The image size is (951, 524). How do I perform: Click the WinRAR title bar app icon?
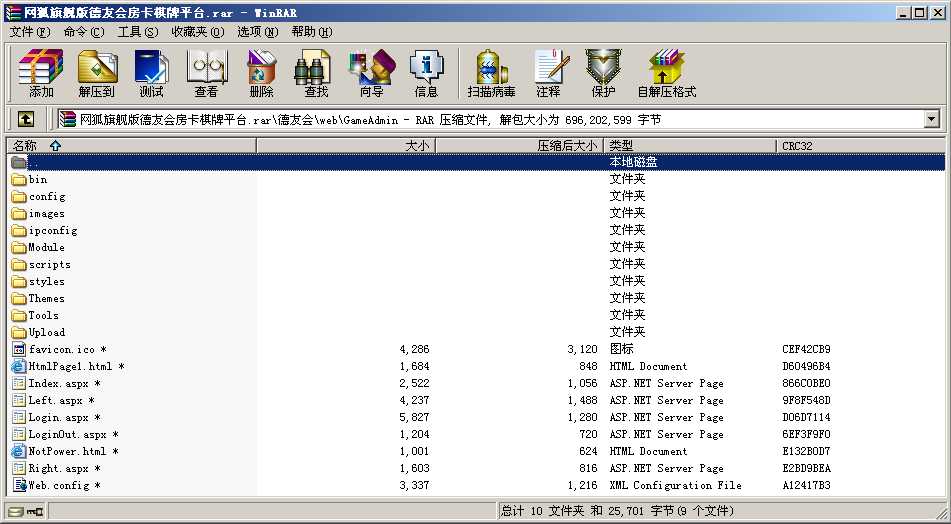click(13, 12)
